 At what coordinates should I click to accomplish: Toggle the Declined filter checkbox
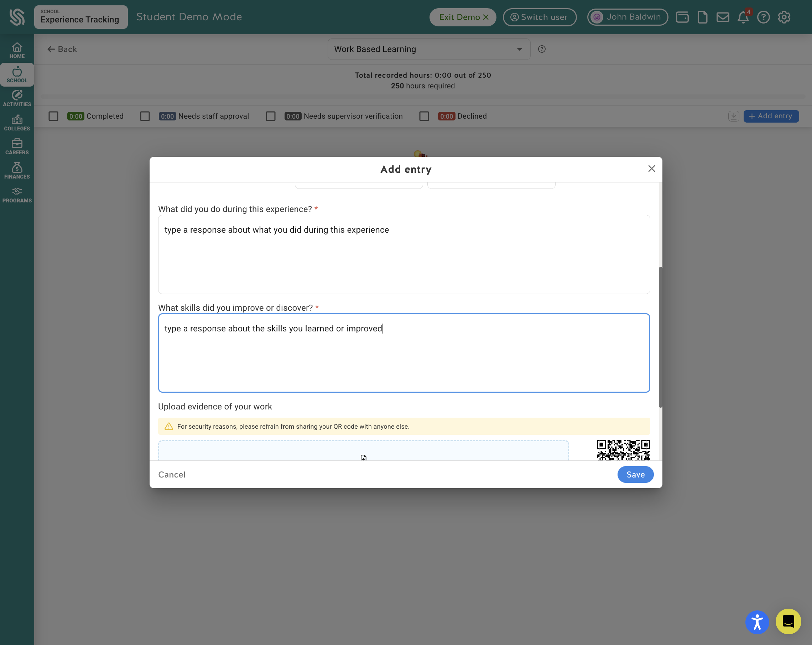(x=424, y=116)
